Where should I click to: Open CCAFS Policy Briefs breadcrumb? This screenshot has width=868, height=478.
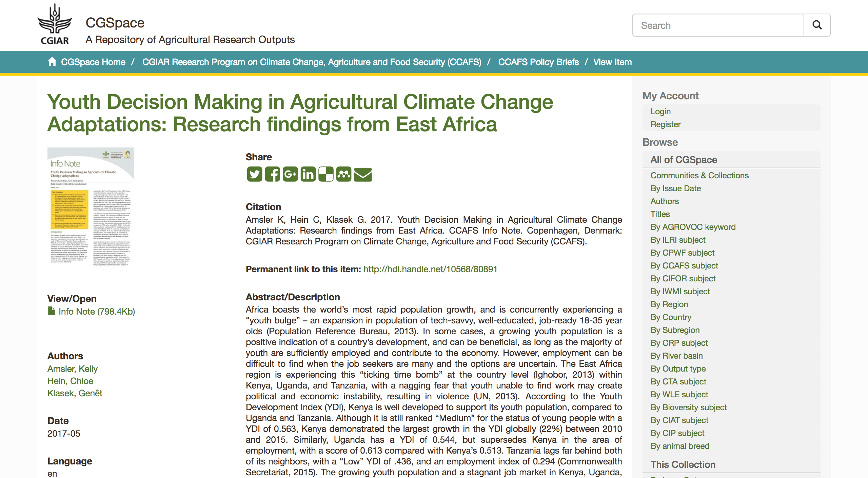(x=538, y=62)
